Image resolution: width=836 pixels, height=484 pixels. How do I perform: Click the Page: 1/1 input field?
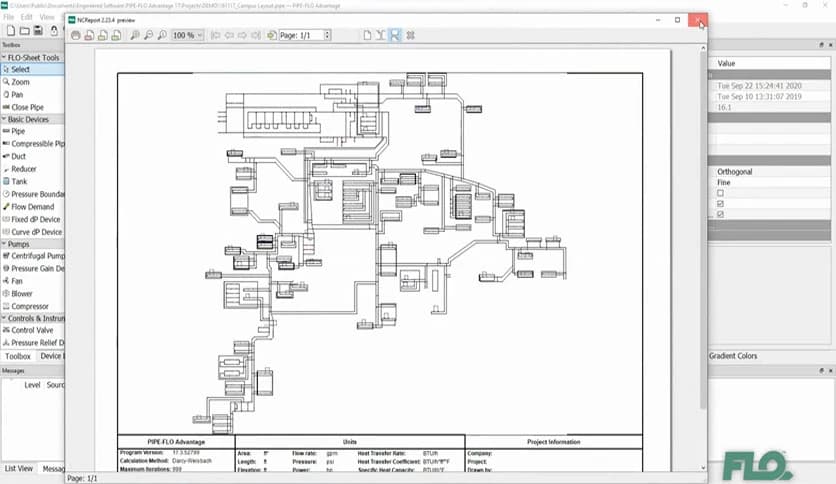[x=302, y=35]
